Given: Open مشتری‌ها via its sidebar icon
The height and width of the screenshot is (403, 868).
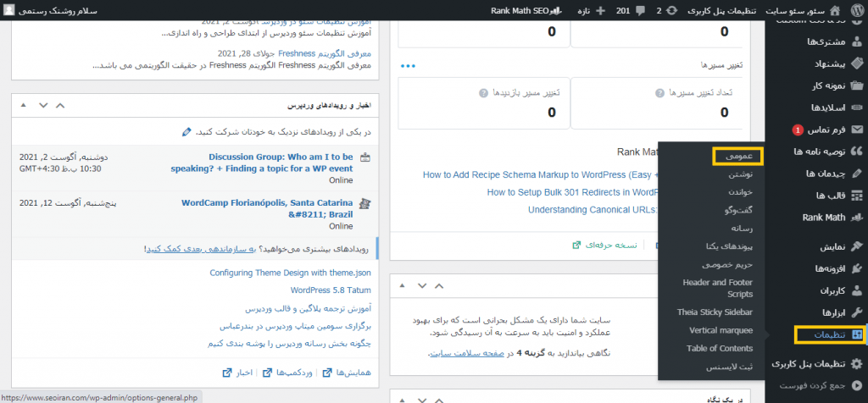Looking at the screenshot, I should pyautogui.click(x=856, y=41).
